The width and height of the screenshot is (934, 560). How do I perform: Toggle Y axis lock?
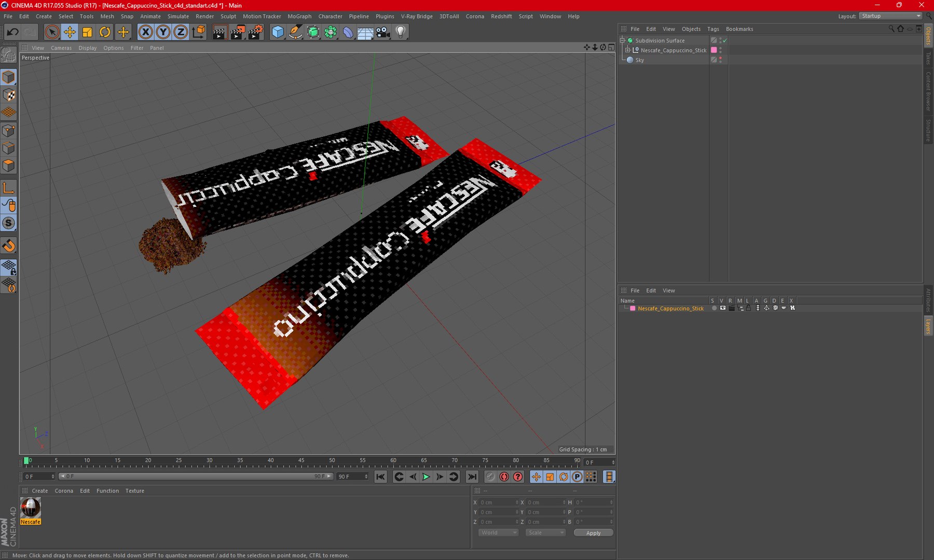click(163, 32)
